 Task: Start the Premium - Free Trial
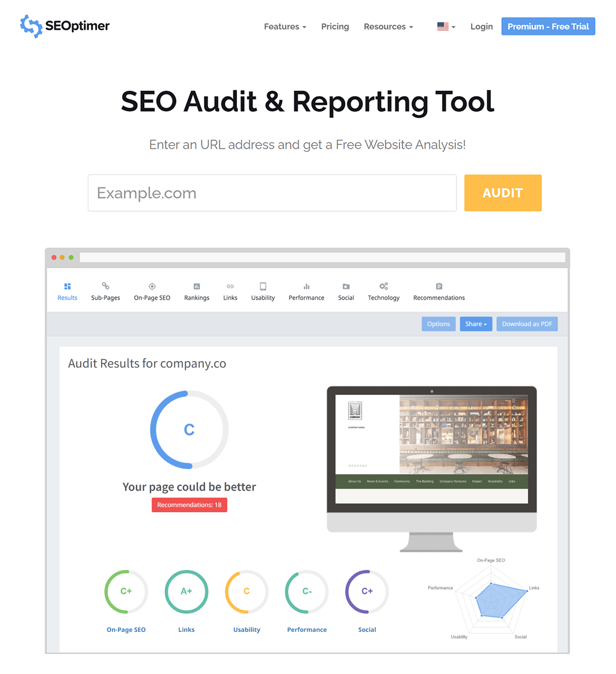click(548, 26)
